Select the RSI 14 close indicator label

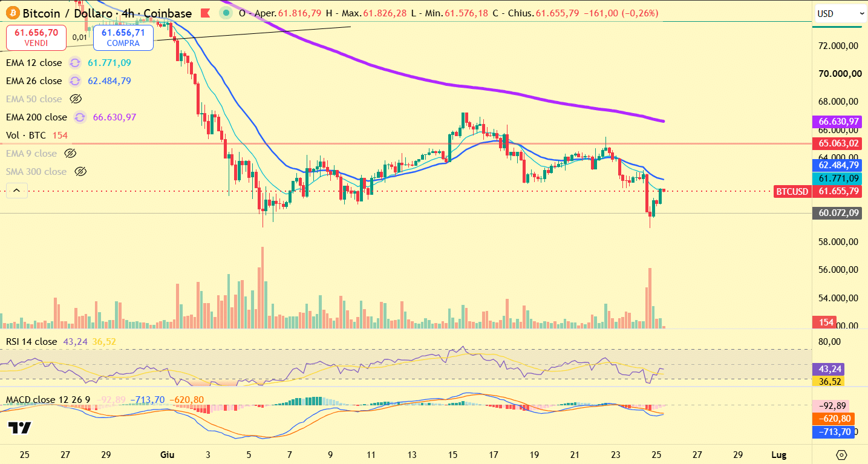[31, 342]
